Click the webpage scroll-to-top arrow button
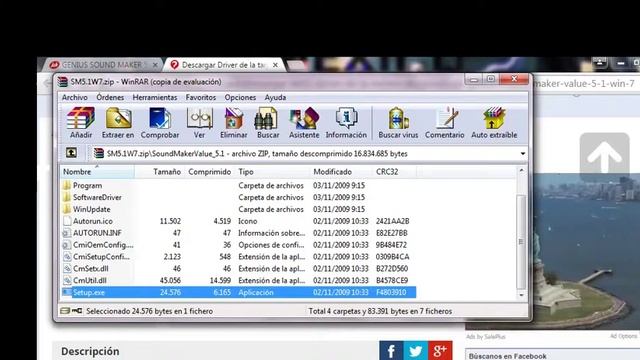This screenshot has height=360, width=640. pyautogui.click(x=604, y=156)
